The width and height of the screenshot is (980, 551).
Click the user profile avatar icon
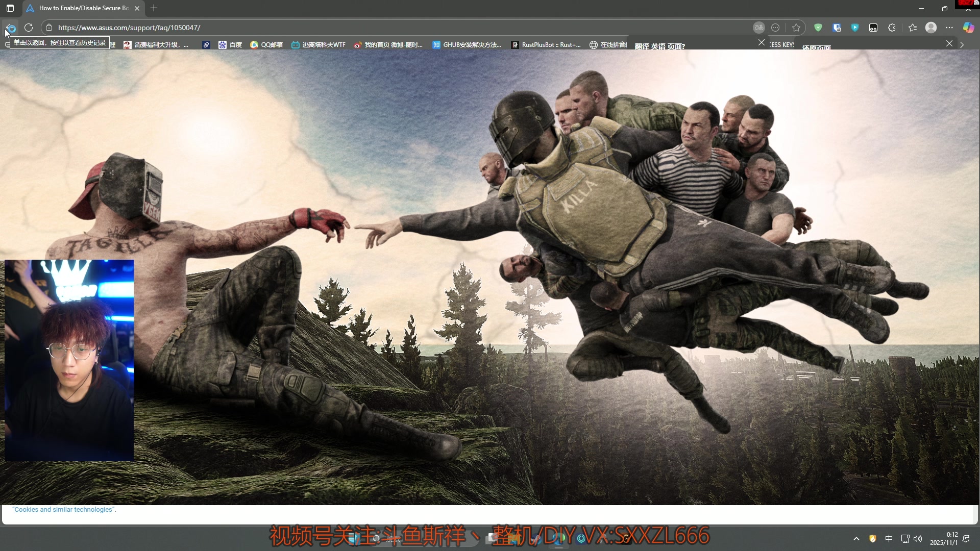coord(931,28)
